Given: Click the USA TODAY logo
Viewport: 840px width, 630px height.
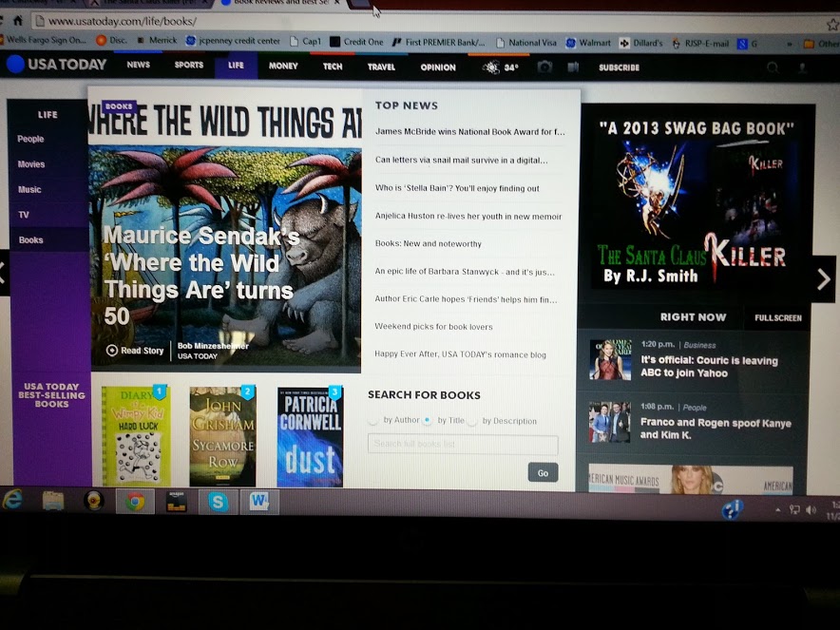Looking at the screenshot, I should pos(56,65).
